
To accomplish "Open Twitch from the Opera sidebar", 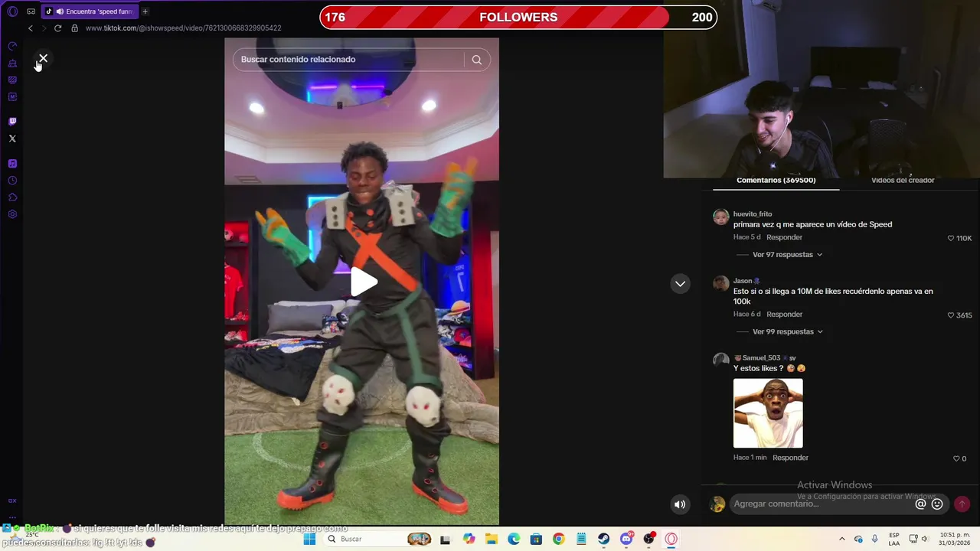I will point(12,121).
